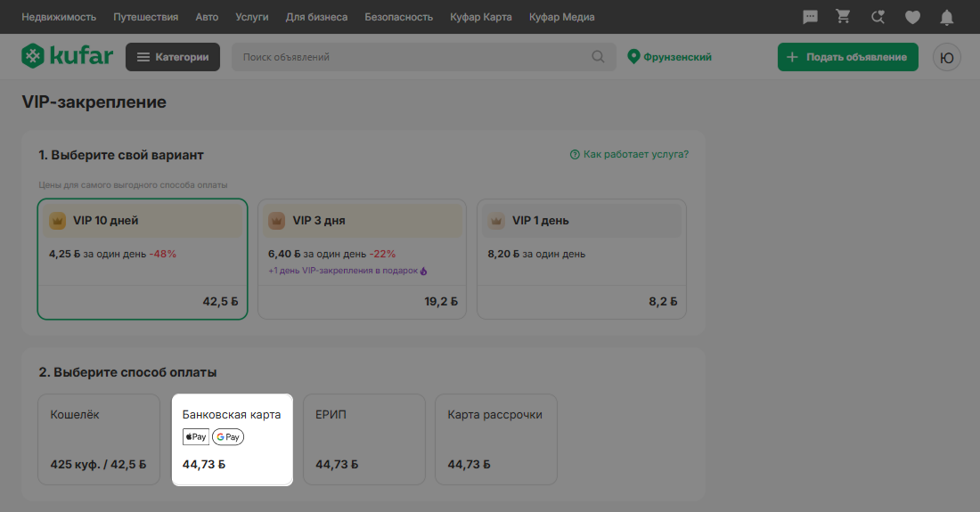The height and width of the screenshot is (512, 980).
Task: Open the shopping cart icon
Action: click(x=843, y=17)
